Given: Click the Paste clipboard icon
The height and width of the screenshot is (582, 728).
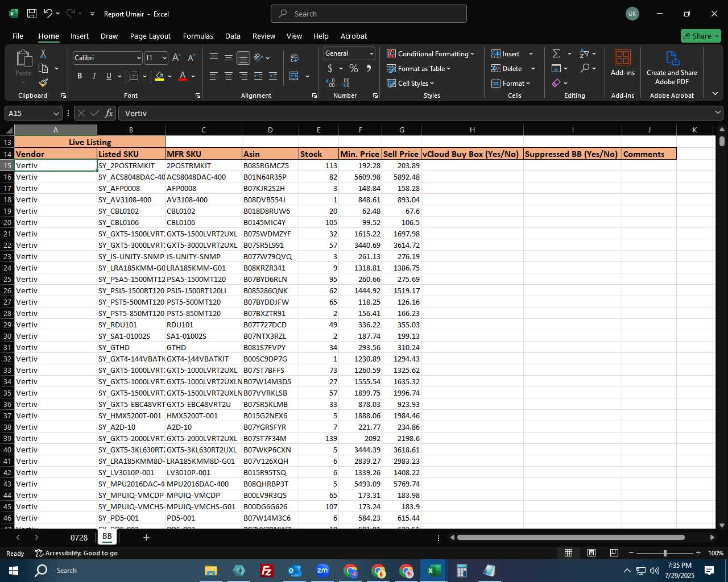Looking at the screenshot, I should click(23, 59).
